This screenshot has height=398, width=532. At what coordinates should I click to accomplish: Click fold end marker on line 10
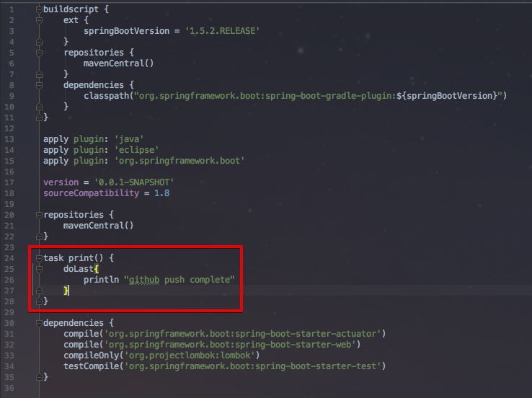[x=39, y=107]
